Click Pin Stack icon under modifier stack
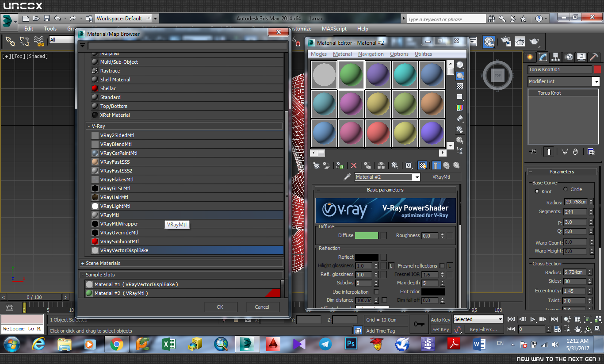Viewport: 604px width, 364px height. click(x=534, y=152)
